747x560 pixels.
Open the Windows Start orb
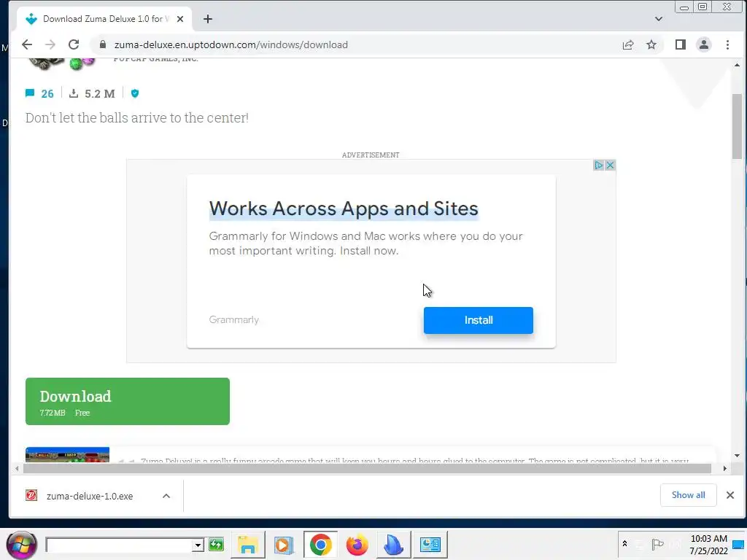coord(21,545)
